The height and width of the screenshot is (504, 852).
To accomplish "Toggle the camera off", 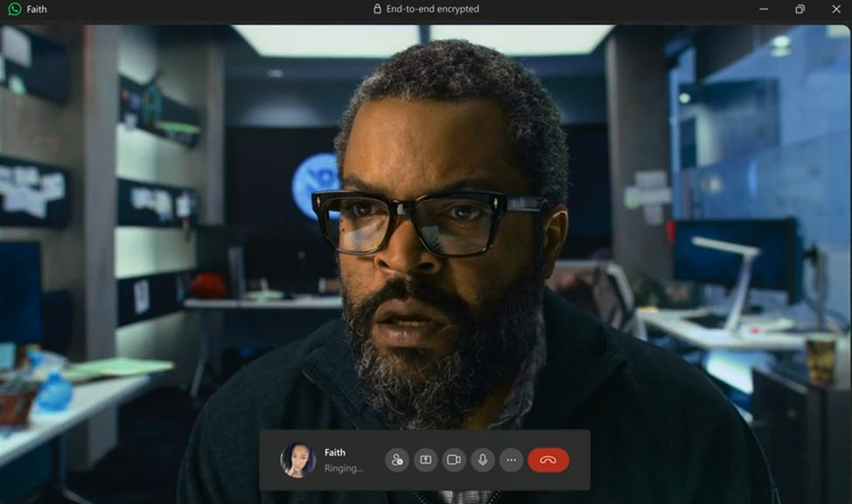I will 454,460.
